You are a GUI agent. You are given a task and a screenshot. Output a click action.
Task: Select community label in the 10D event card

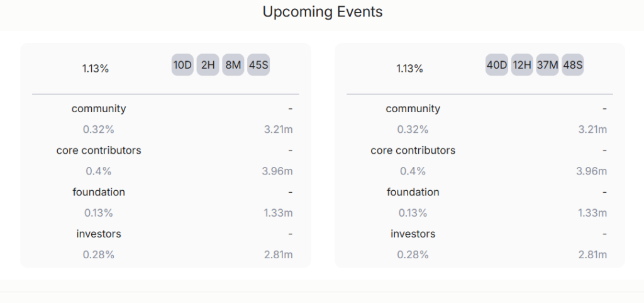99,108
